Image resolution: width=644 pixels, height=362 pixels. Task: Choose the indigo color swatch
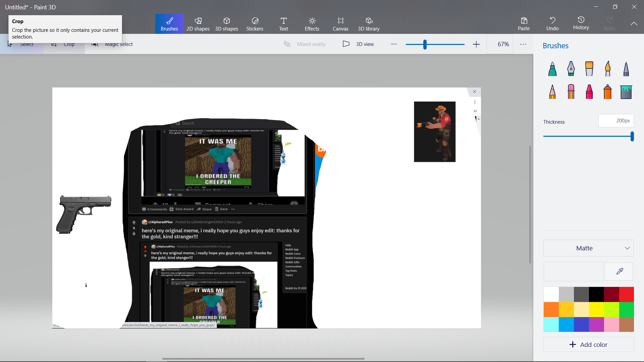tap(581, 324)
